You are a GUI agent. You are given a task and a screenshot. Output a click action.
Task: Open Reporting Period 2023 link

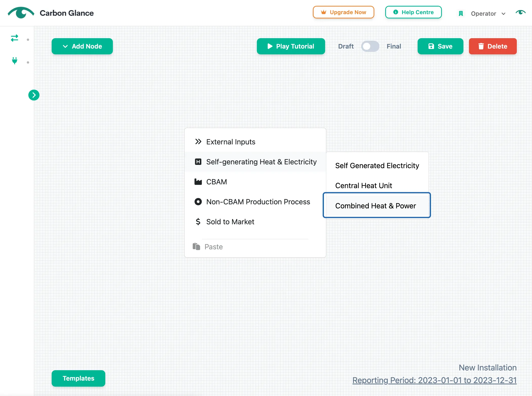(x=434, y=380)
